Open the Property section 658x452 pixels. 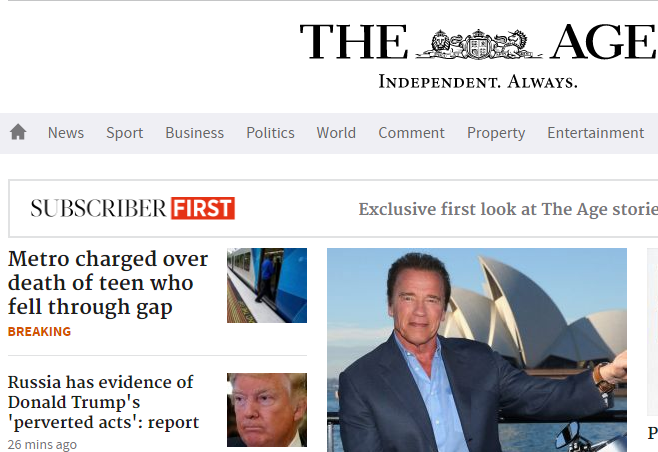click(496, 133)
